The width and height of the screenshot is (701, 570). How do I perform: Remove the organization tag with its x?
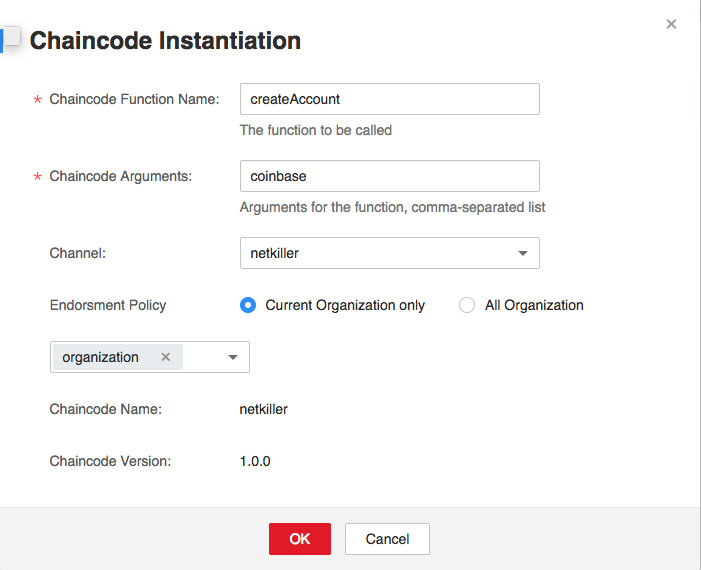(x=166, y=357)
